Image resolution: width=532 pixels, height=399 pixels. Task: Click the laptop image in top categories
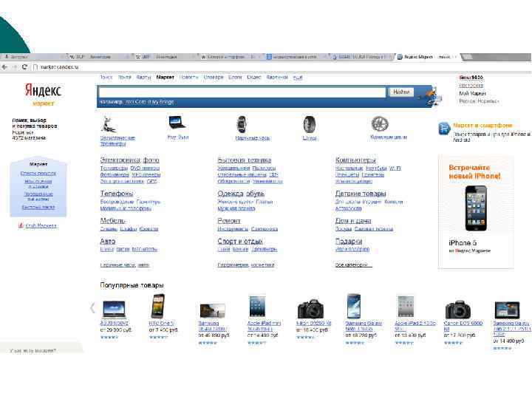(177, 123)
